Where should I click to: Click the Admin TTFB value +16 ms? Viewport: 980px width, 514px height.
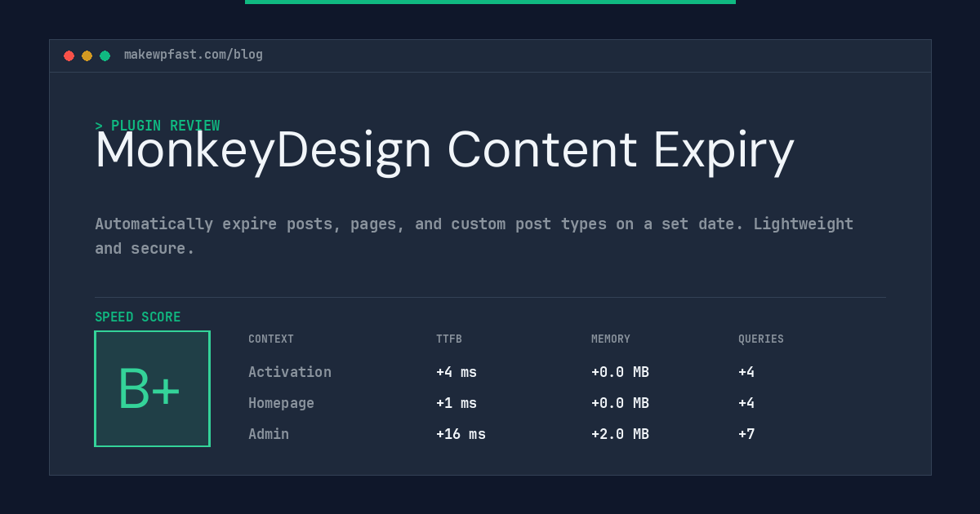[461, 434]
